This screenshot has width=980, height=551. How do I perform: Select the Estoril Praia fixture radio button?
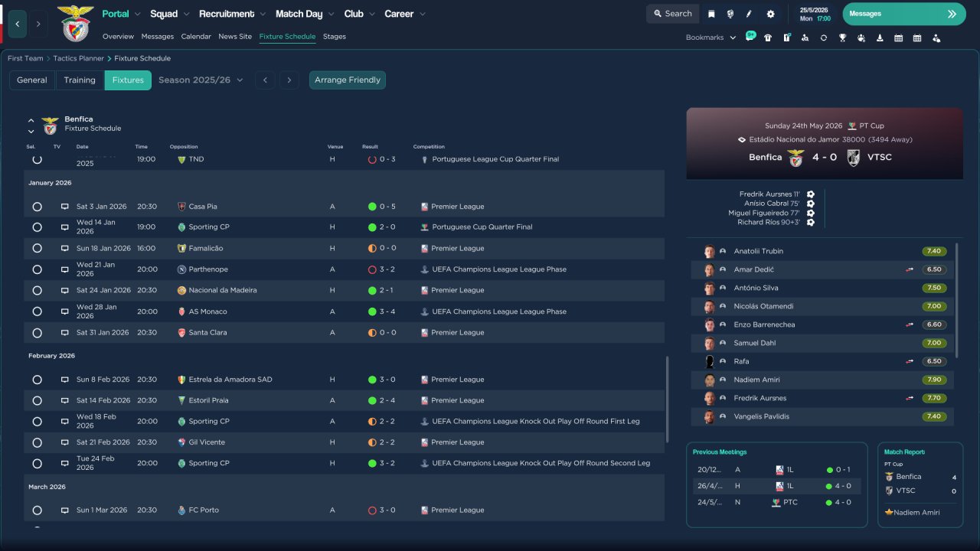click(x=37, y=400)
